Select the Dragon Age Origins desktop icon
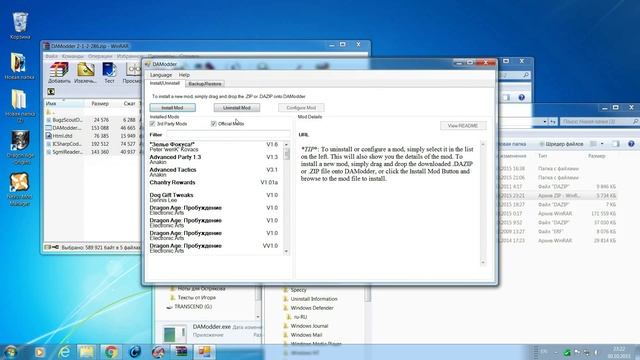The height and width of the screenshot is (360, 640). [x=20, y=141]
